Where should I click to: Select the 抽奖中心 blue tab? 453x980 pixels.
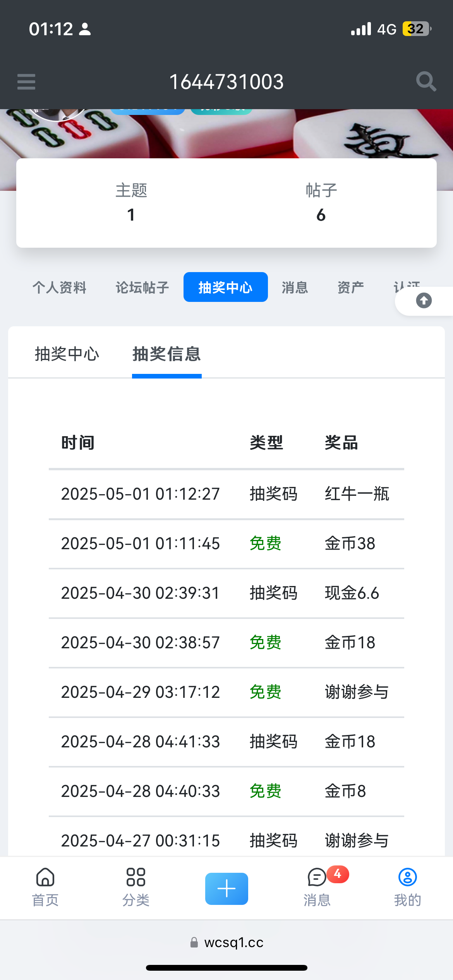tap(225, 287)
